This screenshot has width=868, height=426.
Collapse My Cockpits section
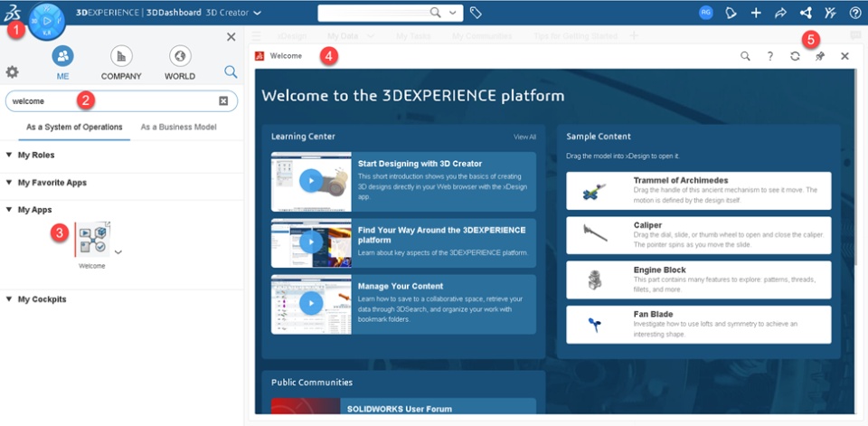coord(8,299)
